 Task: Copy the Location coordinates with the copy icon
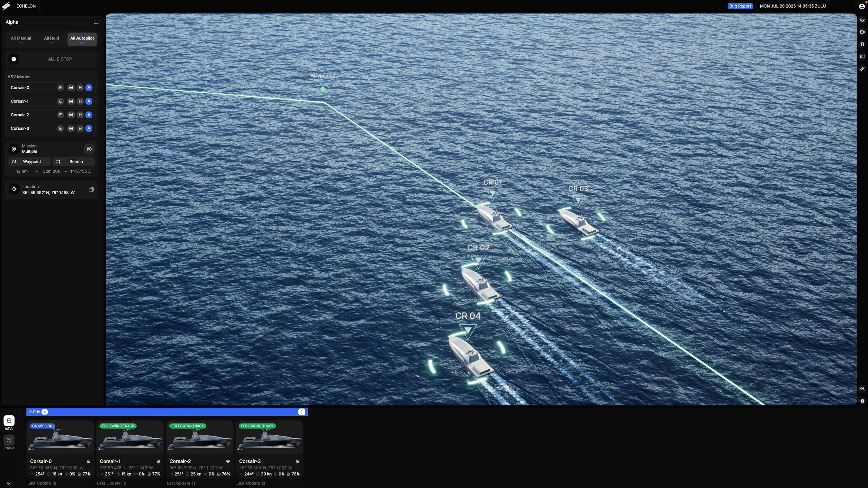92,189
